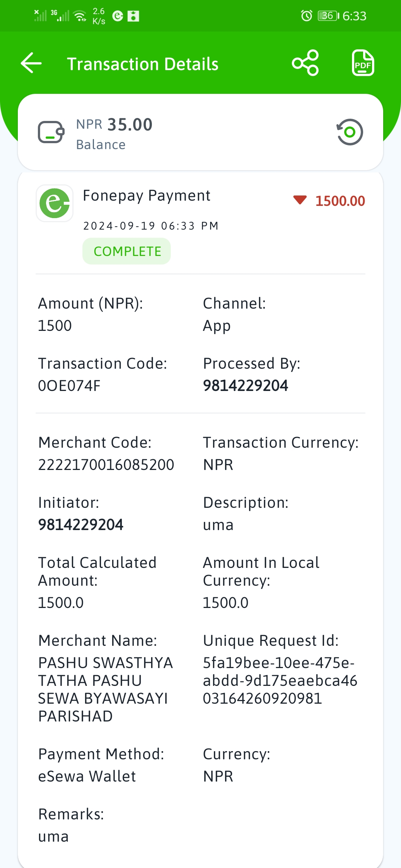Tap the battery indicator in status bar

coord(328,16)
